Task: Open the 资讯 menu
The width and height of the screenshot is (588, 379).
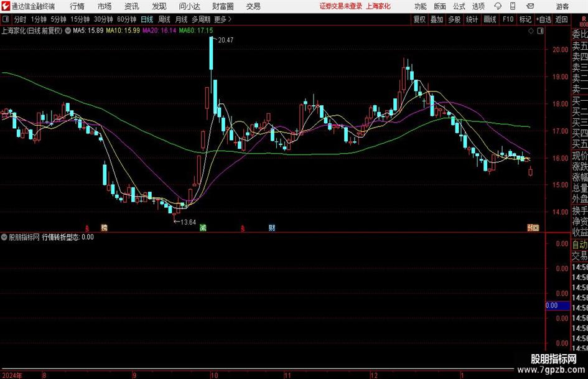Action: tap(132, 6)
